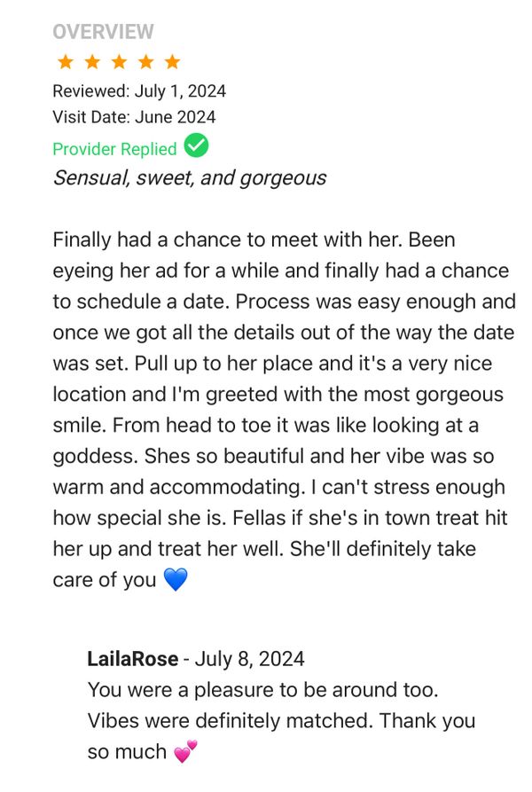
Task: Click the OVERVIEW section heading
Action: click(103, 32)
